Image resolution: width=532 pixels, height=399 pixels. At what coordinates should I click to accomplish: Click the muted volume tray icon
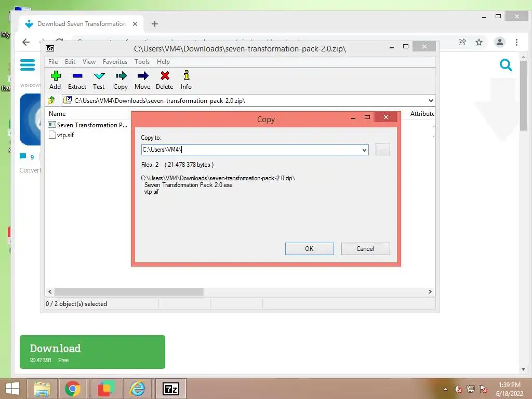458,389
